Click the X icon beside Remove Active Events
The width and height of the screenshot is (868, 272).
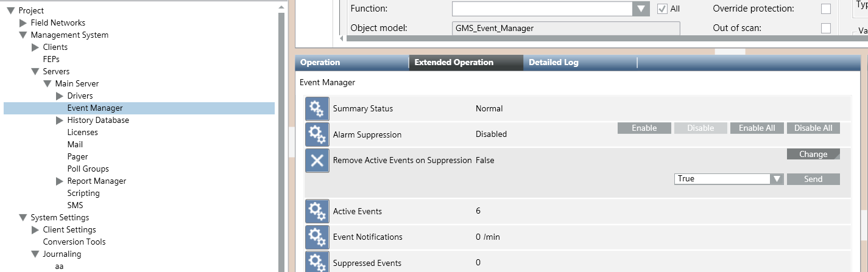tap(317, 161)
